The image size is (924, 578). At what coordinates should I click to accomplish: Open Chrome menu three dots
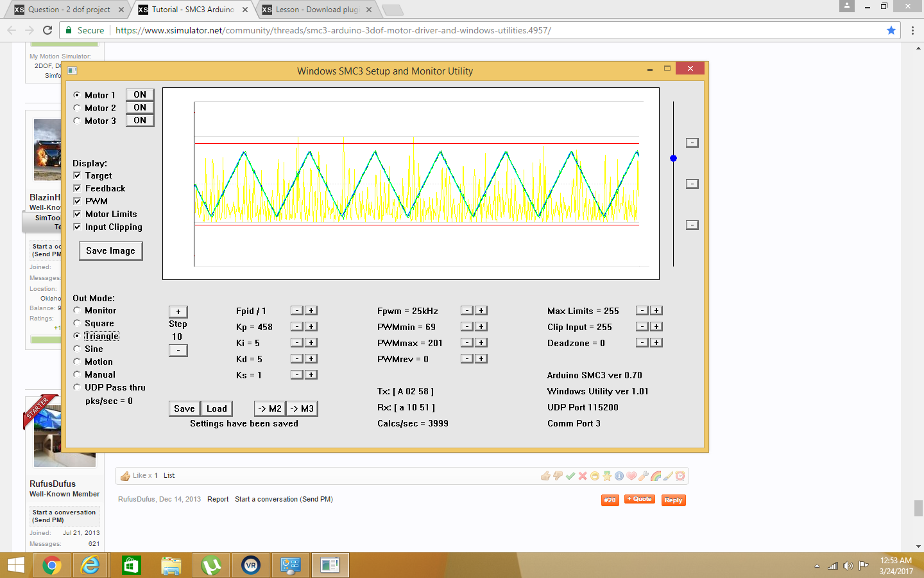912,30
